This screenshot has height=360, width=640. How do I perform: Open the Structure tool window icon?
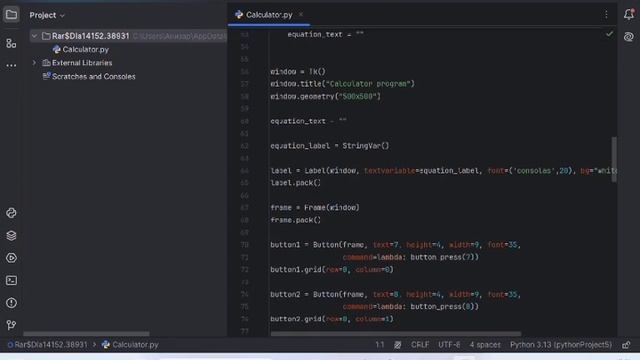(x=11, y=43)
